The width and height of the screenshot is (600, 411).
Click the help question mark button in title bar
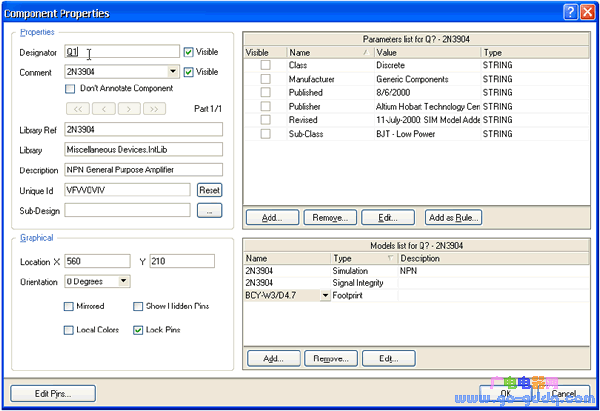pos(569,12)
